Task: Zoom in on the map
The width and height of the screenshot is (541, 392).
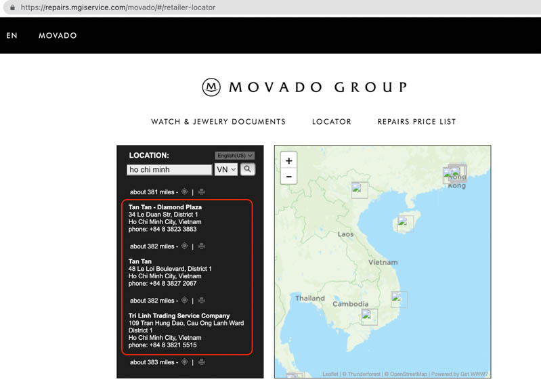Action: pos(288,161)
